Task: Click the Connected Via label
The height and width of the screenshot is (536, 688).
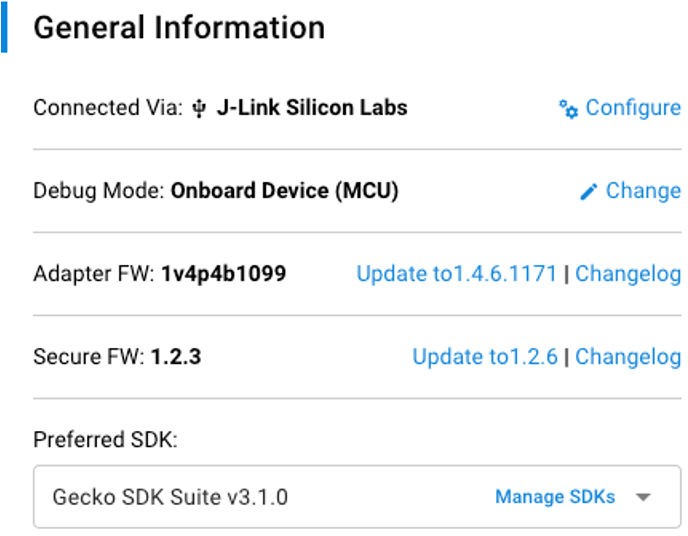Action: [x=107, y=108]
